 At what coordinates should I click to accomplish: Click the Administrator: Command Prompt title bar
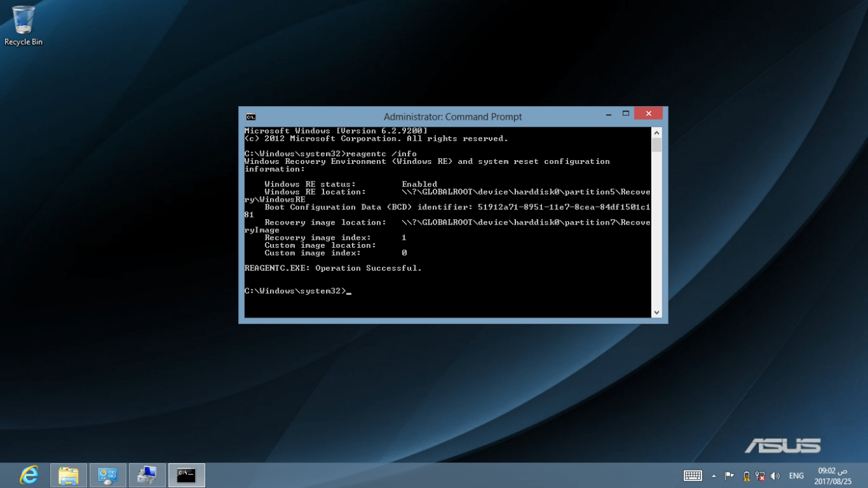coord(453,117)
